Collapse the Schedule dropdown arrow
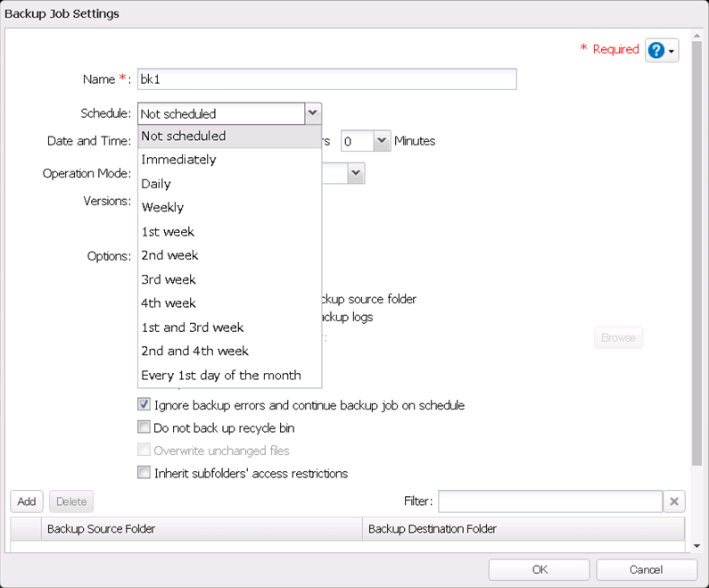This screenshot has height=588, width=709. pos(312,113)
